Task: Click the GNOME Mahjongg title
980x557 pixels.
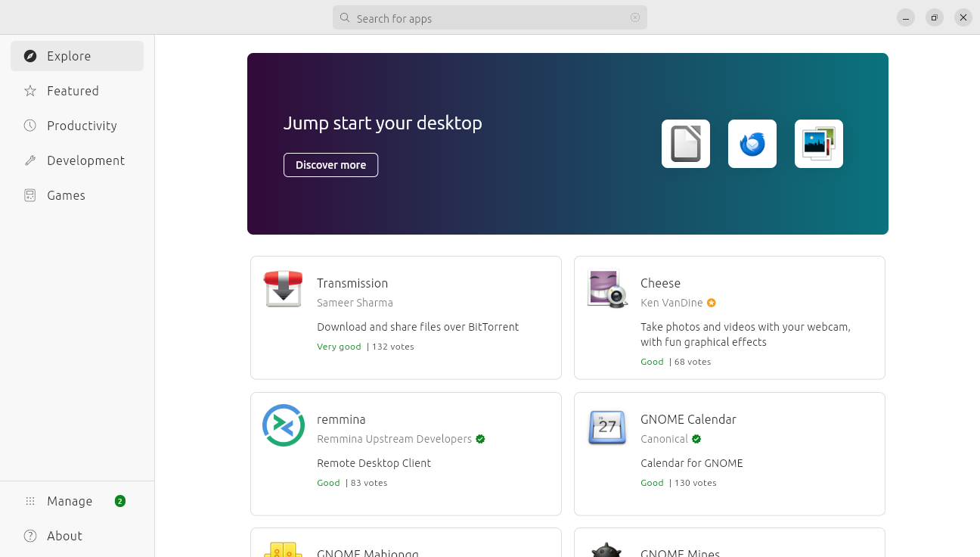Action: tap(367, 553)
